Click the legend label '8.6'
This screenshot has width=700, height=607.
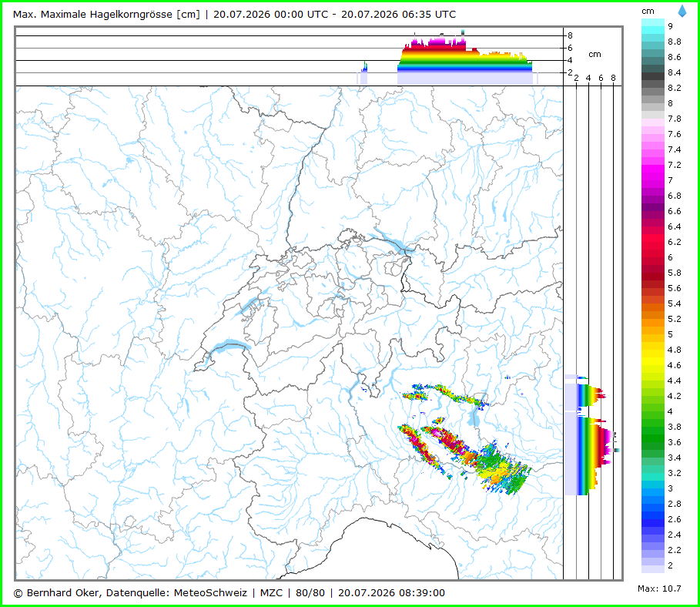point(675,57)
